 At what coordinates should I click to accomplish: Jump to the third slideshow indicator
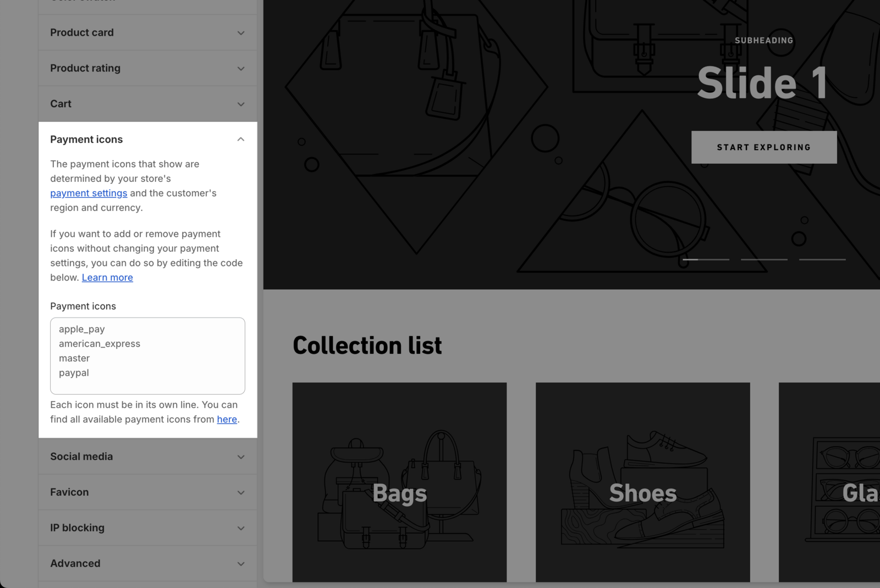click(822, 259)
